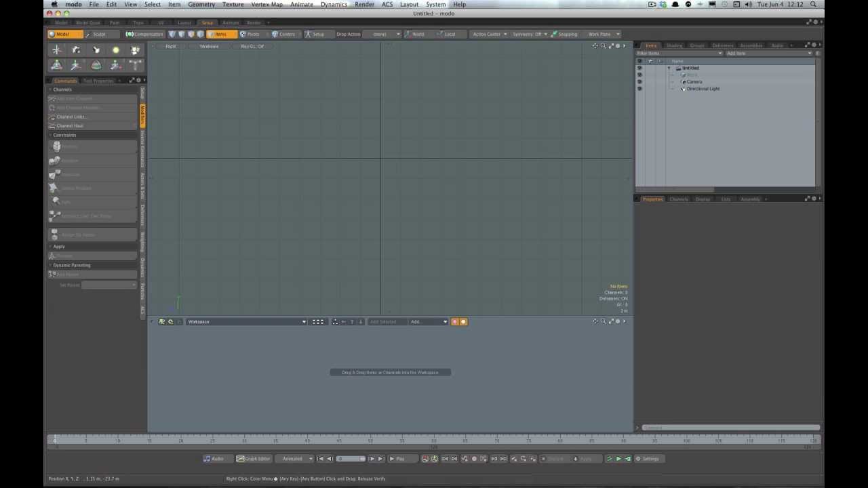Screen dimensions: 868x488
Task: Open the Add dropdown in schematic toolbar
Action: [x=429, y=322]
